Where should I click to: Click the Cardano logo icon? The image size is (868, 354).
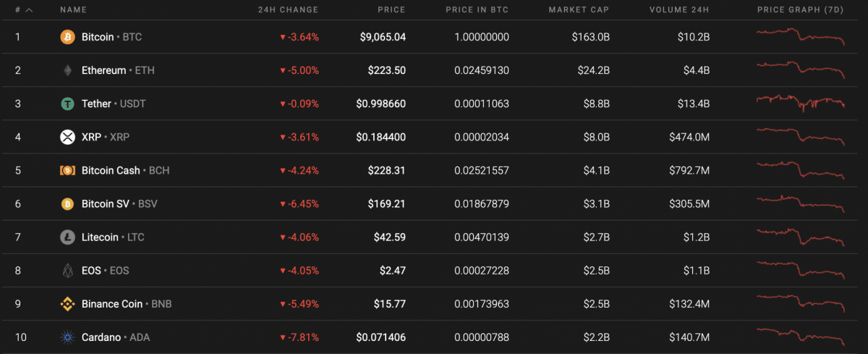pyautogui.click(x=67, y=337)
